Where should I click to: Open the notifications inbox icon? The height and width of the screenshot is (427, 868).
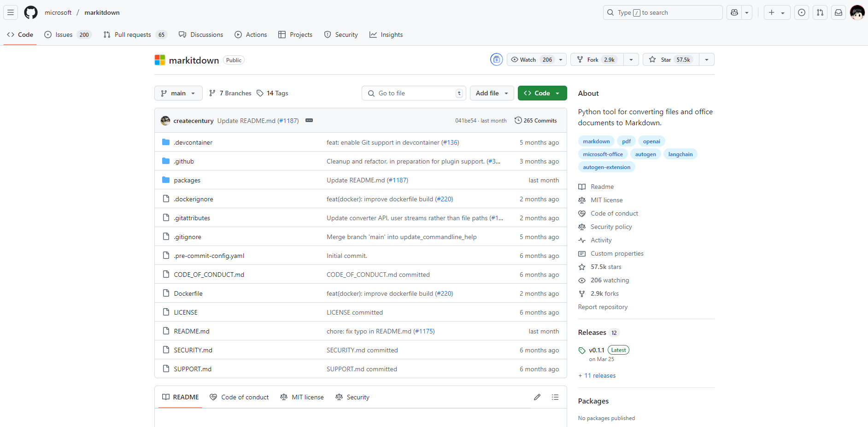click(839, 12)
